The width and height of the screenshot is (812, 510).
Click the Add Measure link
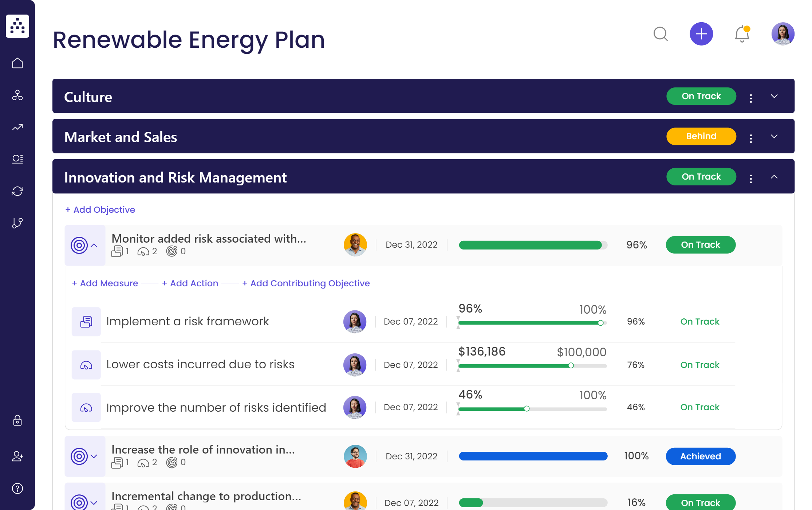pyautogui.click(x=105, y=283)
